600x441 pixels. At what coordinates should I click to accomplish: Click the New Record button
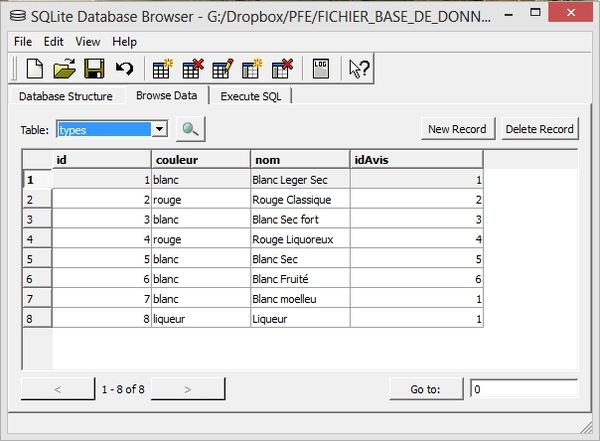tap(457, 129)
